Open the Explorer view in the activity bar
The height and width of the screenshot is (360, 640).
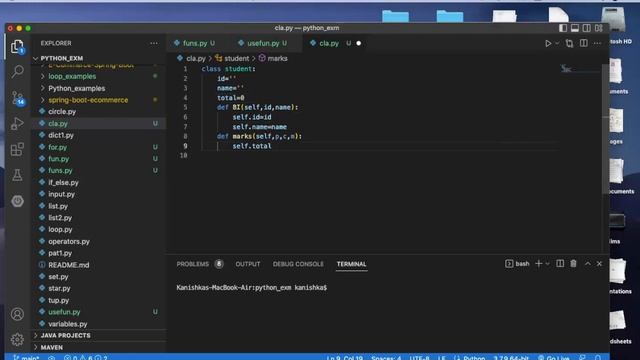[17, 47]
